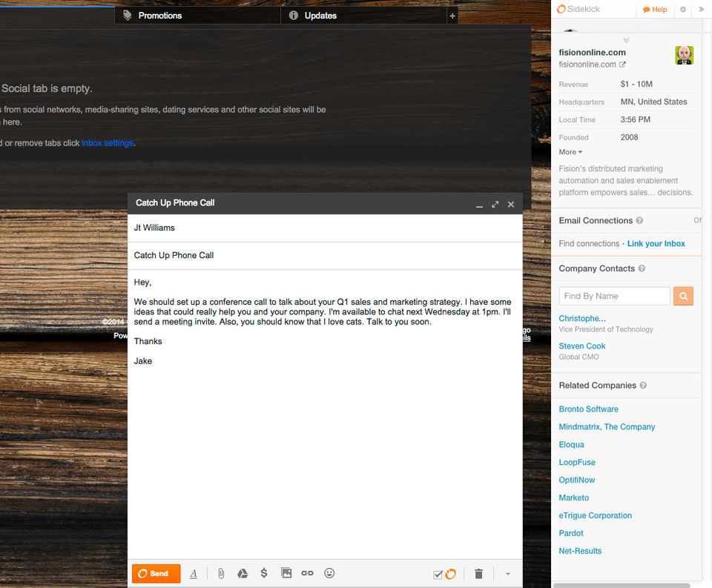Click the Sidekick Help button
The height and width of the screenshot is (588, 712).
655,10
